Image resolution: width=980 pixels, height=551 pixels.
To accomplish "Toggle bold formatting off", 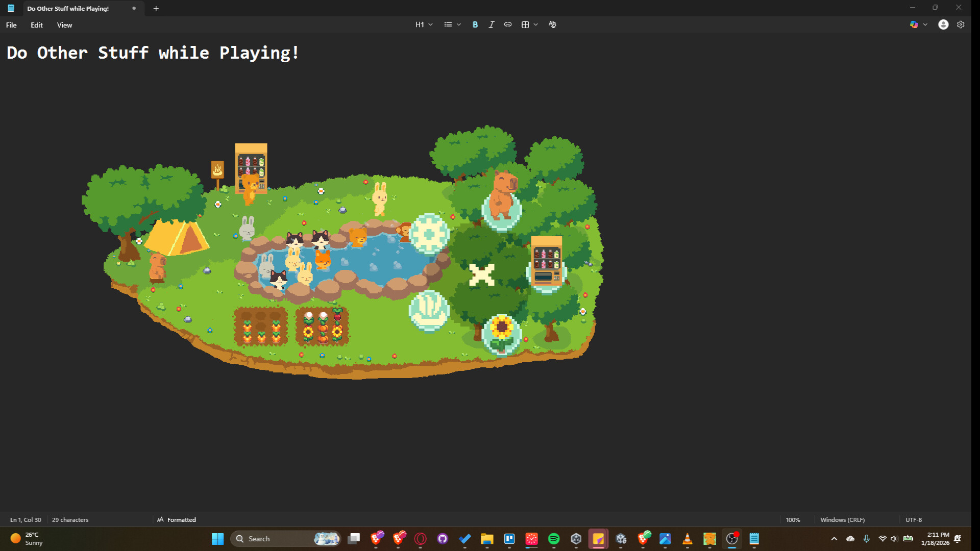I will tap(475, 24).
